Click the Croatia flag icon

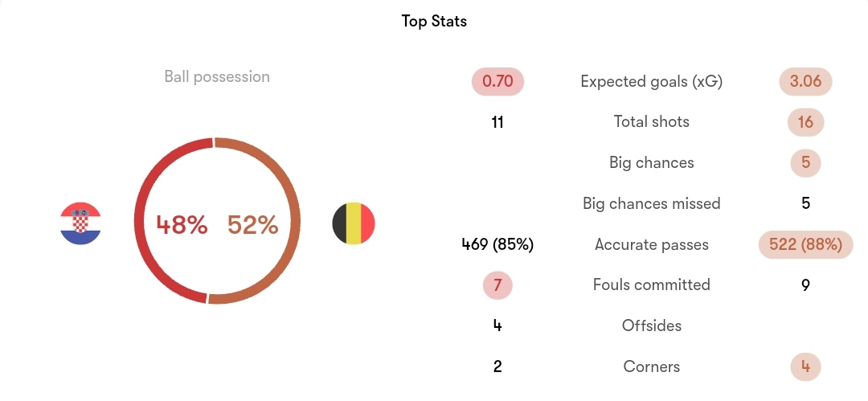pyautogui.click(x=80, y=223)
